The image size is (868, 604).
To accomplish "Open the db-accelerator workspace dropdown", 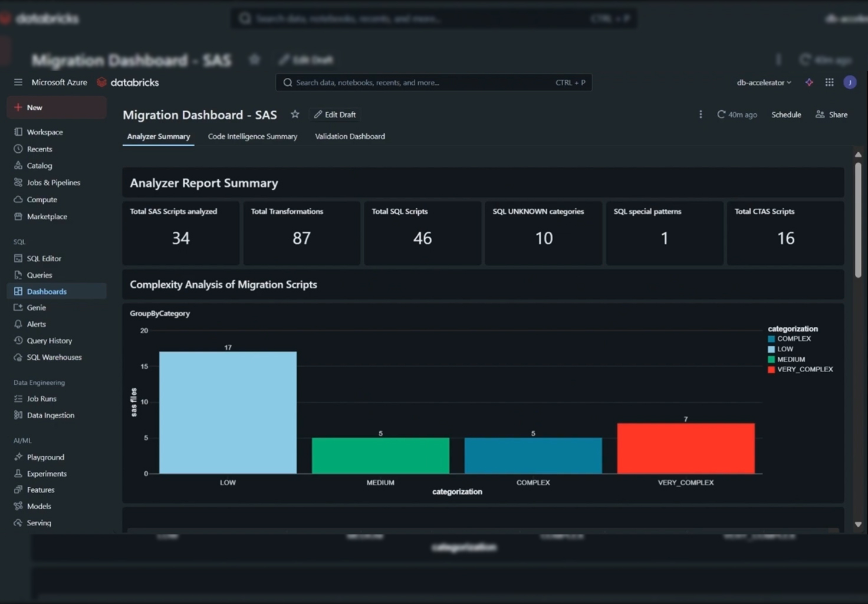I will 763,83.
